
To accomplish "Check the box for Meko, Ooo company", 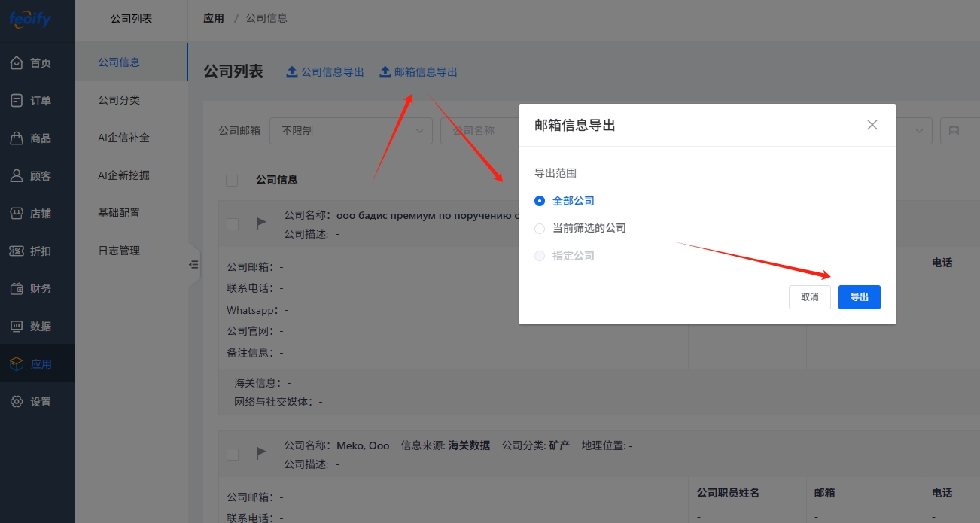I will coord(233,454).
